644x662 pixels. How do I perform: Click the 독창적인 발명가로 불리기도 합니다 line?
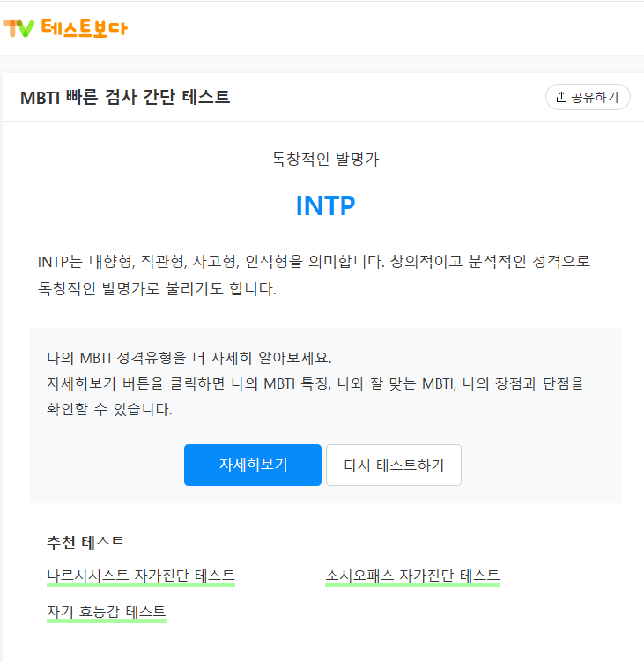coord(157,289)
